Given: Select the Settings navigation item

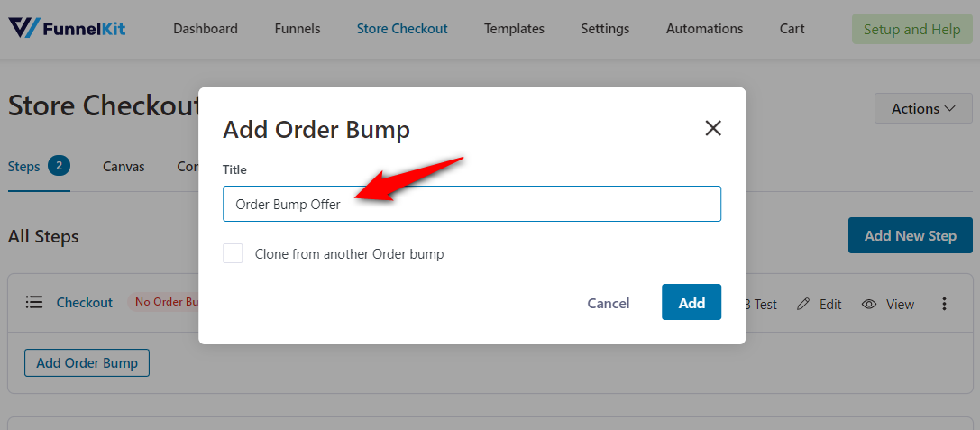Looking at the screenshot, I should pos(605,29).
